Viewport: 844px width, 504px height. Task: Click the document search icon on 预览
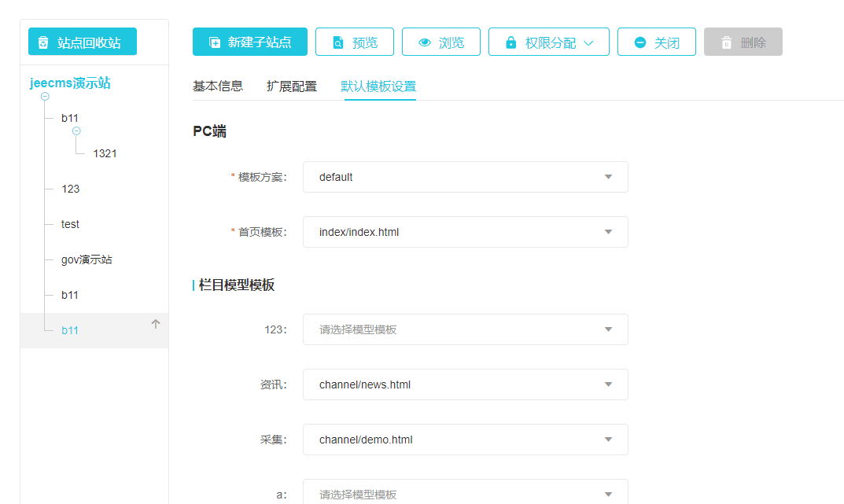click(338, 42)
